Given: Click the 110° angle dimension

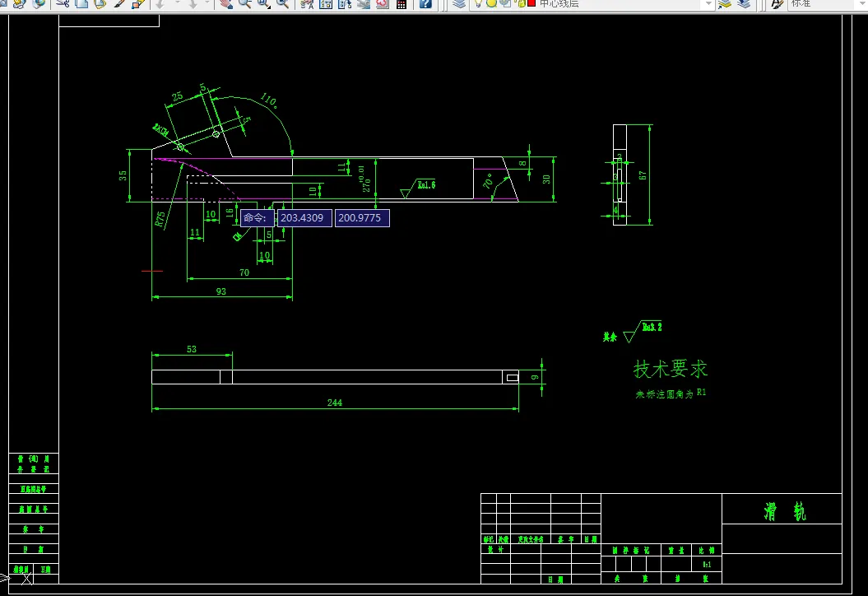Looking at the screenshot, I should point(268,100).
